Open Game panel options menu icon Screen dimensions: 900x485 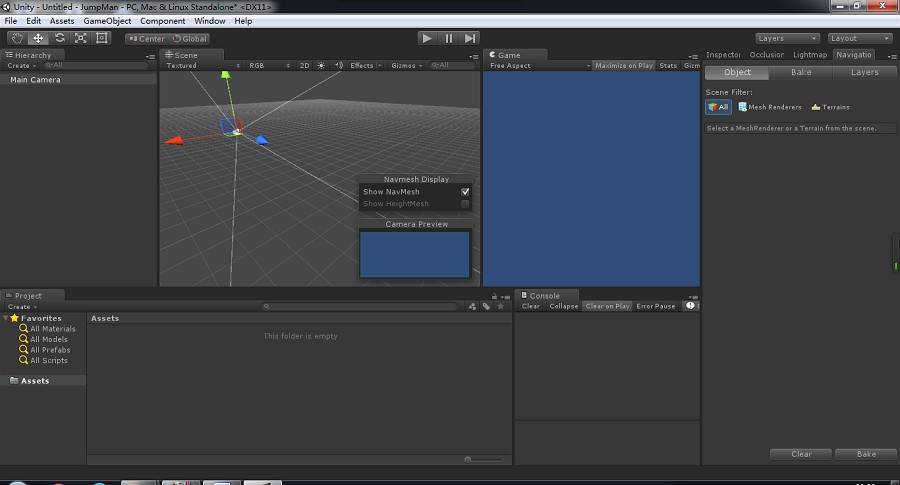click(693, 56)
